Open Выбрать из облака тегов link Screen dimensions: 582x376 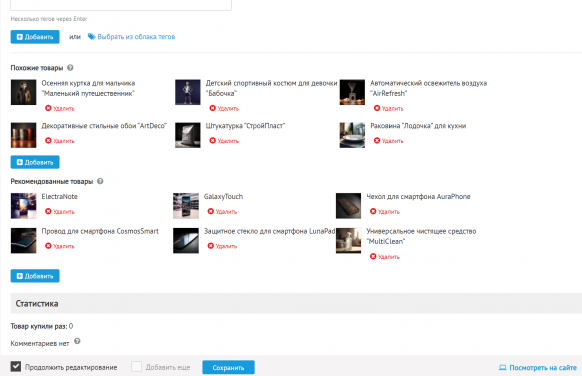[136, 37]
